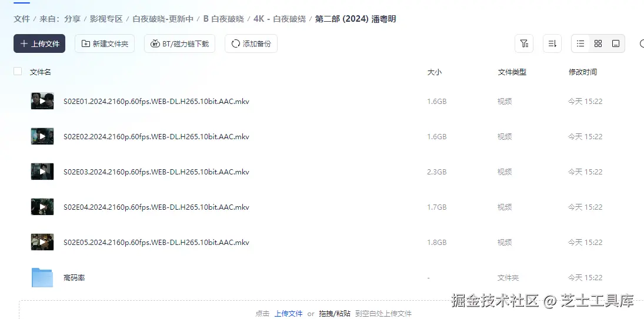Screen dimensions: 644x319
Task: Navigate to 白夜破晓-更新中 breadcrumb
Action: click(163, 19)
